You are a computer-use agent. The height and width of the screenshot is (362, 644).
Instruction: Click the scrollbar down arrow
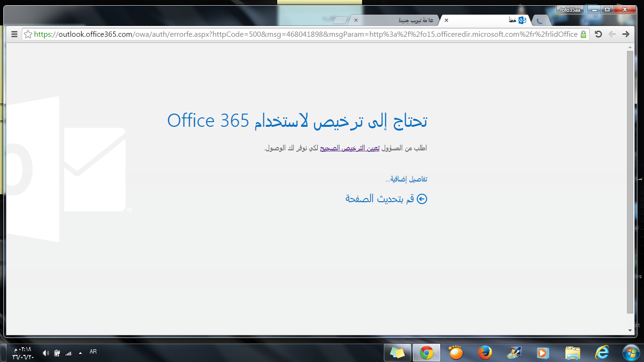pos(630,330)
